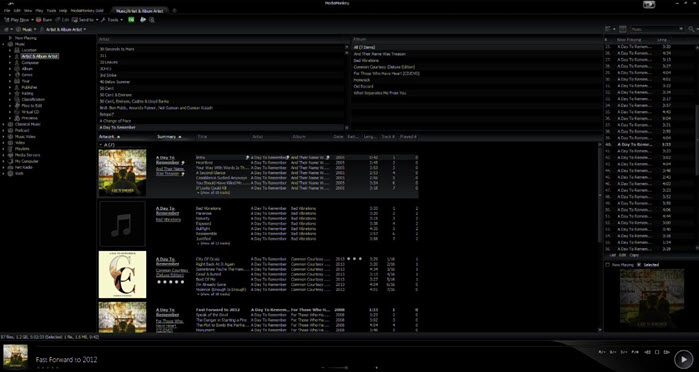The width and height of the screenshot is (699, 372).
Task: Open the Genre node in the media tree
Action: click(27, 75)
